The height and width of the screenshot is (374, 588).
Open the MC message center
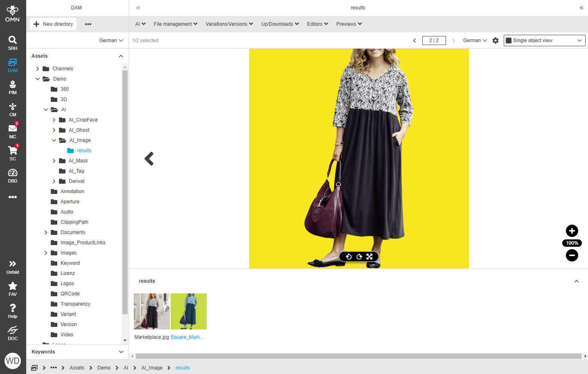13,131
